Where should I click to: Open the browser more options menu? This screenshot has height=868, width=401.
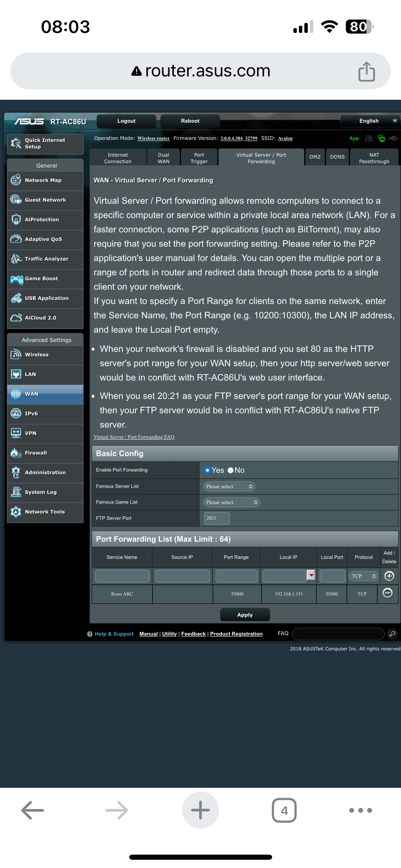tap(361, 810)
